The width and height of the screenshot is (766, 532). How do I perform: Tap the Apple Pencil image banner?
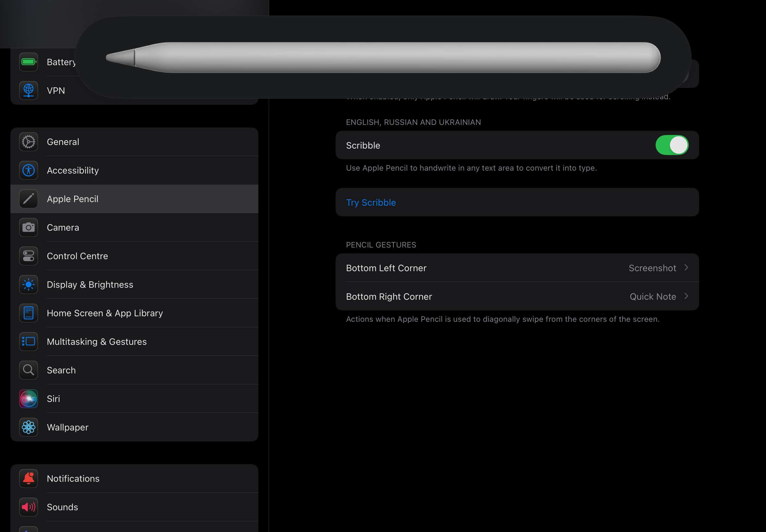pos(383,57)
